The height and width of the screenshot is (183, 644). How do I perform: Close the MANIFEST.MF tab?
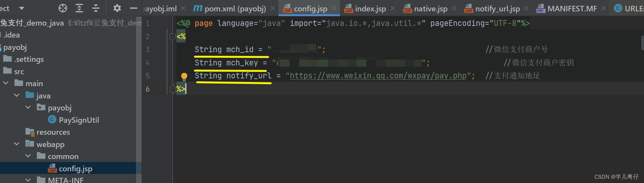pyautogui.click(x=604, y=8)
